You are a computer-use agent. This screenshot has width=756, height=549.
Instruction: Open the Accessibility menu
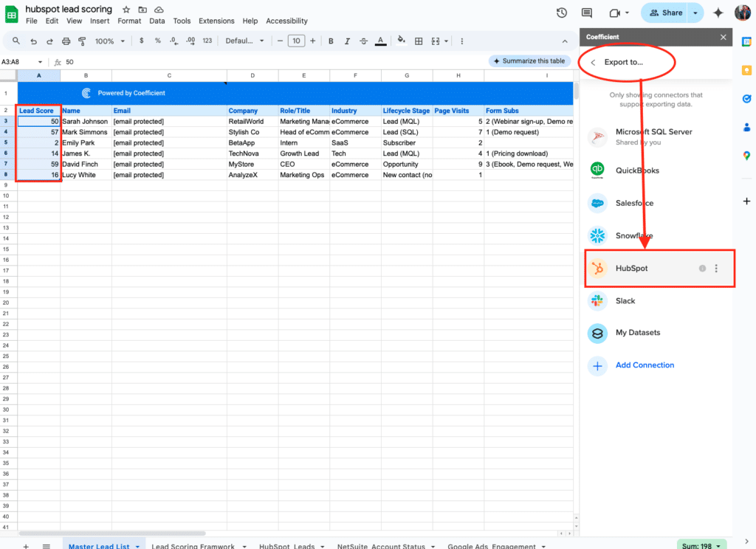point(286,21)
